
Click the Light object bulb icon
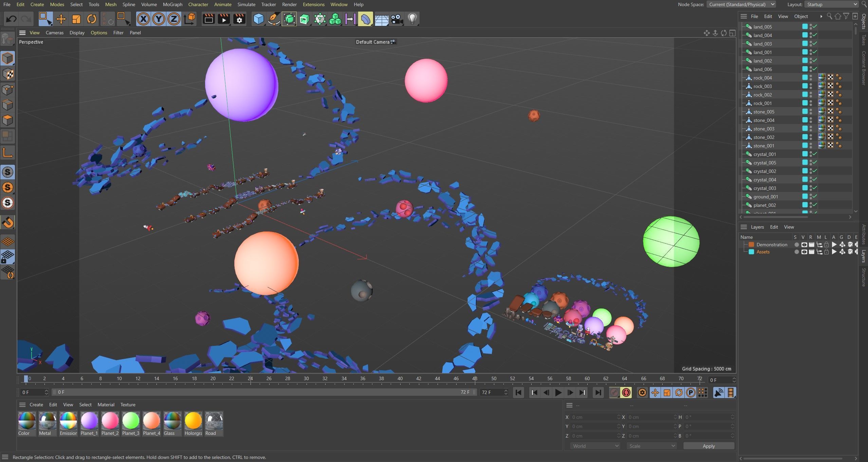[x=412, y=19]
